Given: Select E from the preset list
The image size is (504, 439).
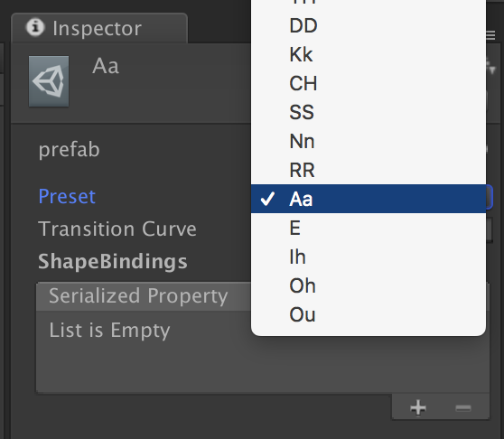Looking at the screenshot, I should pyautogui.click(x=369, y=228).
